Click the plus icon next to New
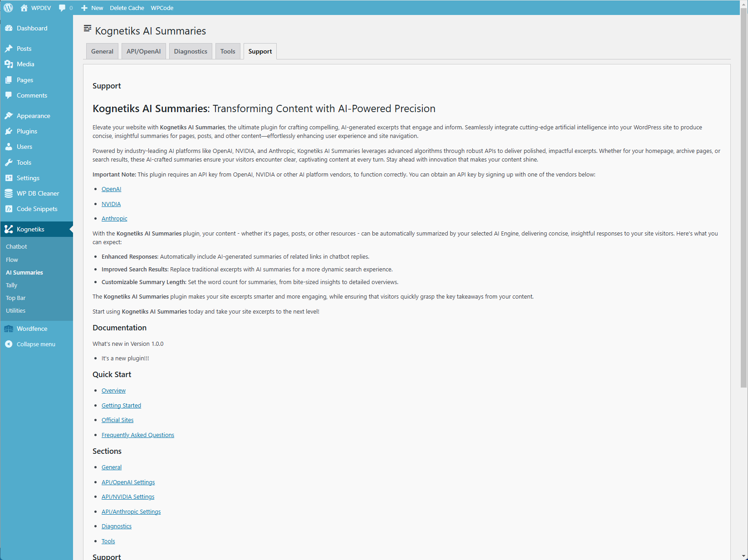 click(84, 8)
